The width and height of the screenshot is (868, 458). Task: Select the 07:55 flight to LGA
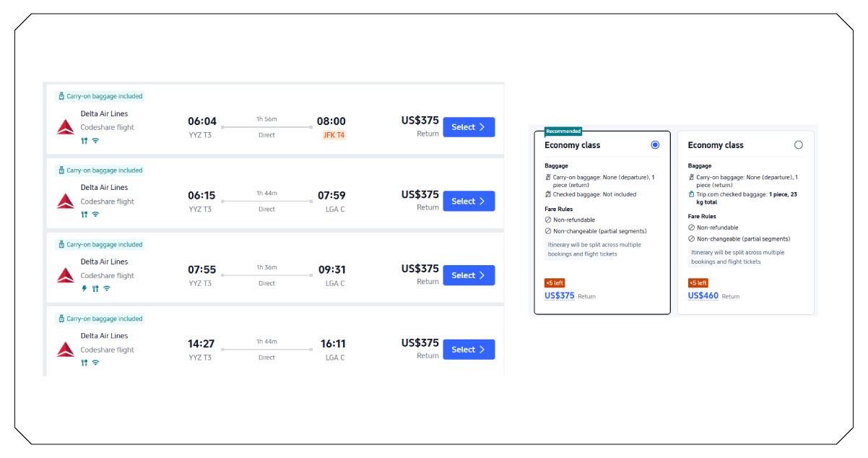(x=468, y=275)
